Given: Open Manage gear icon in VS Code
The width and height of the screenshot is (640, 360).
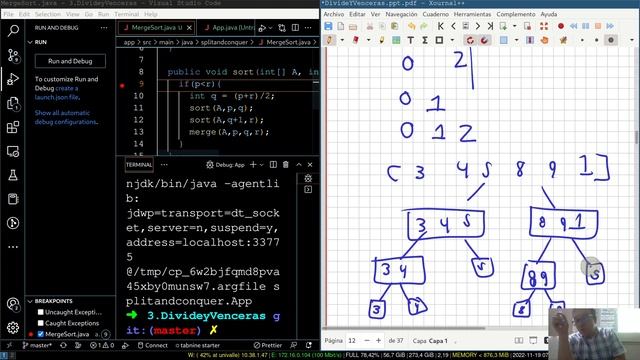Looking at the screenshot, I should 13,327.
